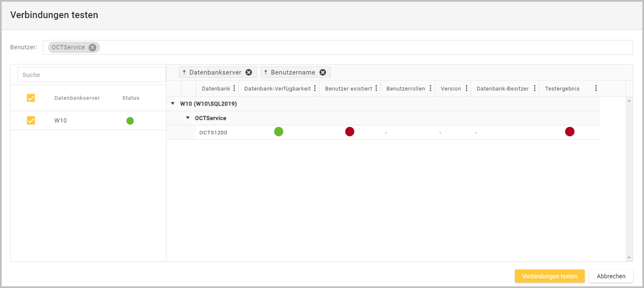Viewport: 644px width, 288px height.
Task: Open Version column menu
Action: (467, 88)
